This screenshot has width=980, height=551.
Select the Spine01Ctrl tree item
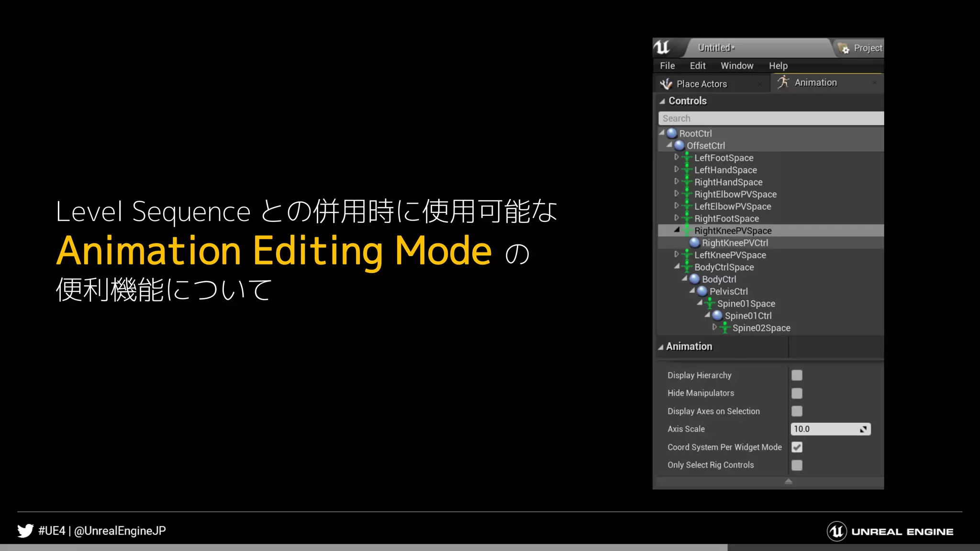click(x=748, y=316)
